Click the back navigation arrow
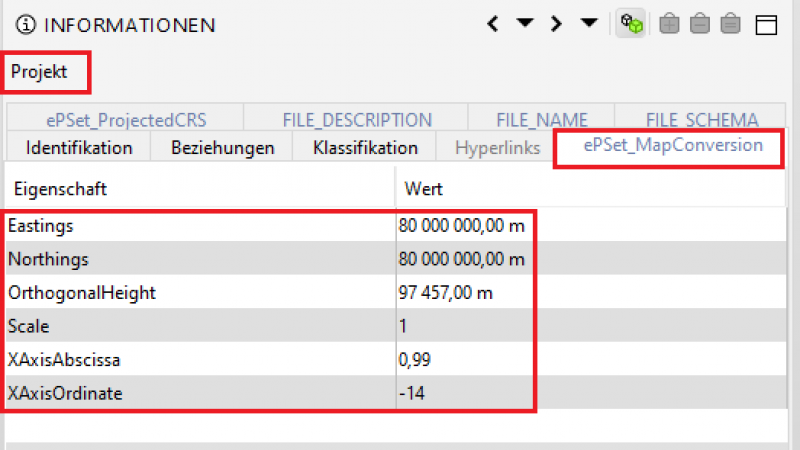The height and width of the screenshot is (450, 800). (x=493, y=24)
